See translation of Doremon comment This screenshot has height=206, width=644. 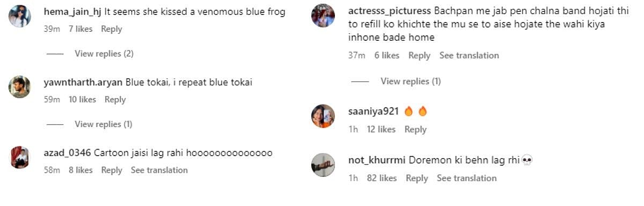467,178
